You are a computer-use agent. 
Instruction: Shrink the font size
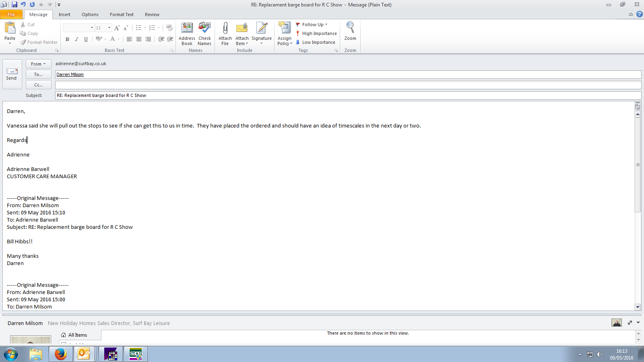tap(126, 28)
